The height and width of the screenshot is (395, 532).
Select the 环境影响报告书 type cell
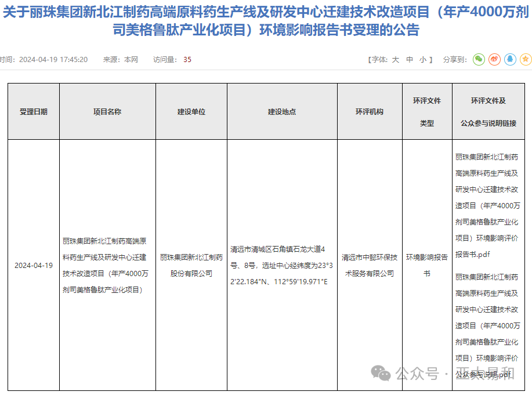[x=427, y=266]
